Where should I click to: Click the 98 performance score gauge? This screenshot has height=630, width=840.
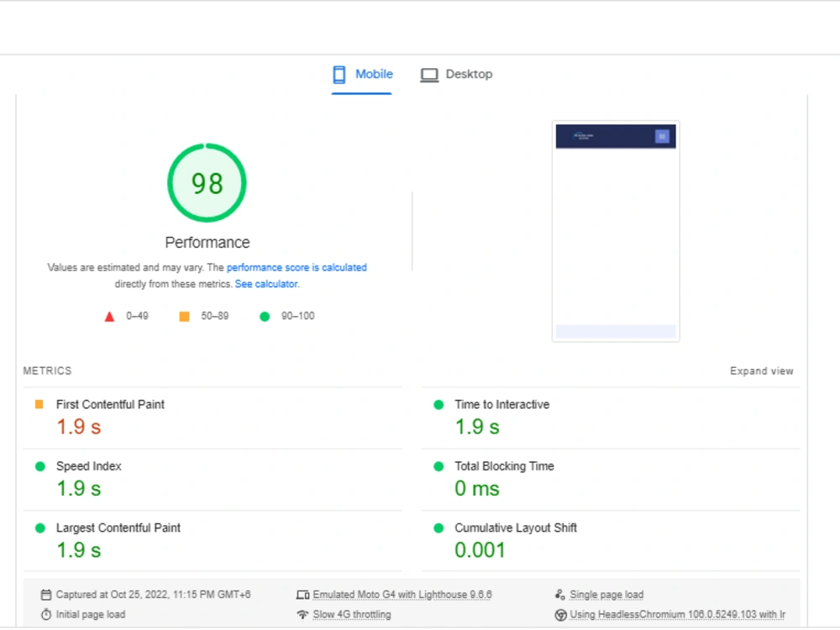click(207, 182)
